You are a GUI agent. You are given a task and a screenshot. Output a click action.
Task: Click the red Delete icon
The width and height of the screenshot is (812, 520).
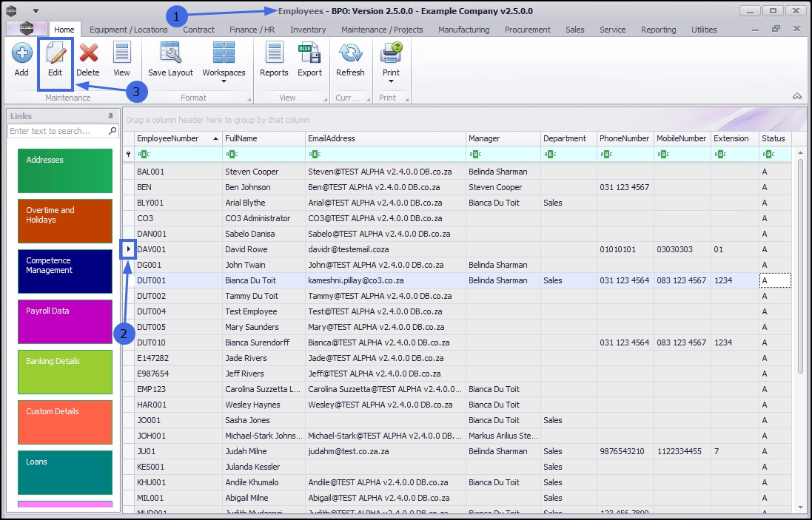[88, 54]
